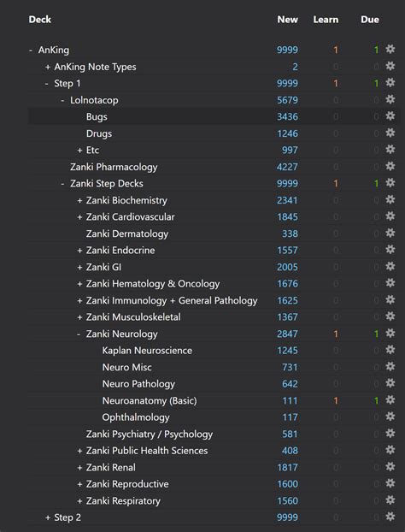The image size is (405, 532).
Task: Open Zanki Psychiatry / Psychology deck
Action: (150, 434)
